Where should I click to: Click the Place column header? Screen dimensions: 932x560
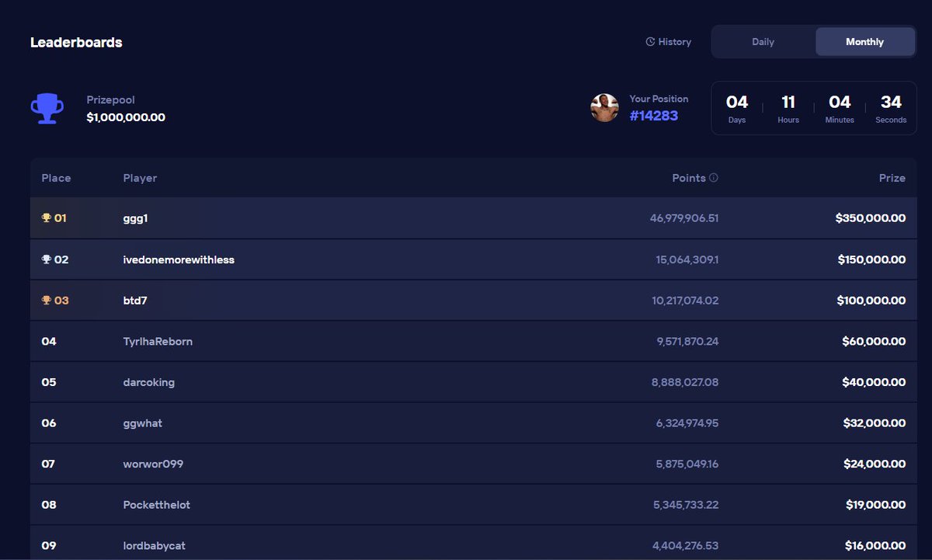pyautogui.click(x=56, y=178)
